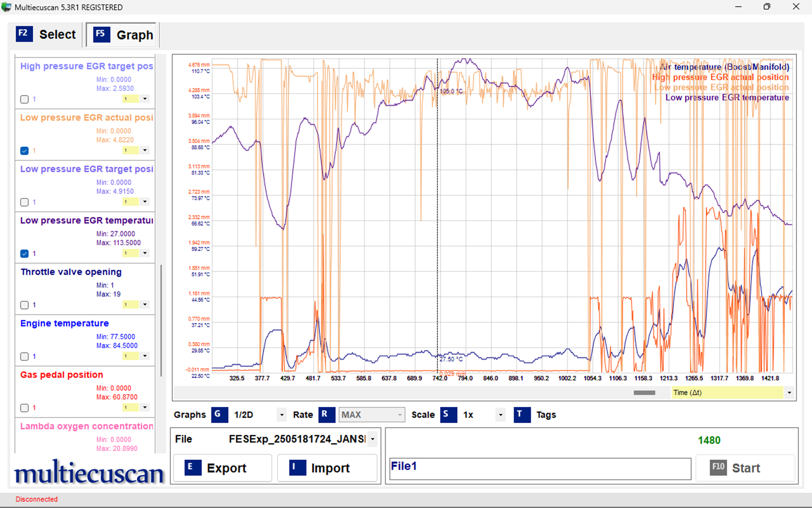Click the High pressure EGR actual position legend
The height and width of the screenshot is (508, 812).
pyautogui.click(x=721, y=77)
